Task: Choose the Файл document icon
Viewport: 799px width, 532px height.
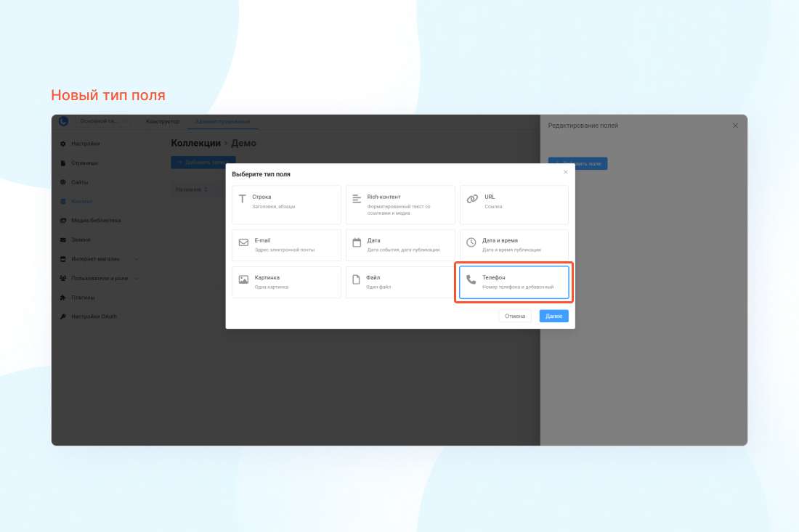Action: pos(357,279)
